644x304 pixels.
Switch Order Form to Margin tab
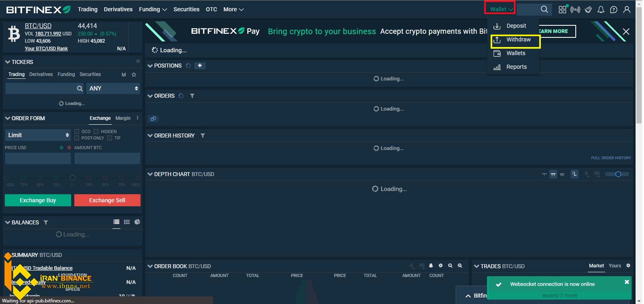click(123, 118)
